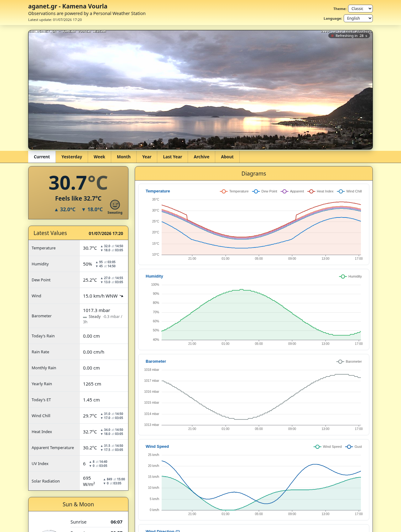401x532 pixels.
Task: Click the Dew Point value 25.2°C
Action: point(90,280)
